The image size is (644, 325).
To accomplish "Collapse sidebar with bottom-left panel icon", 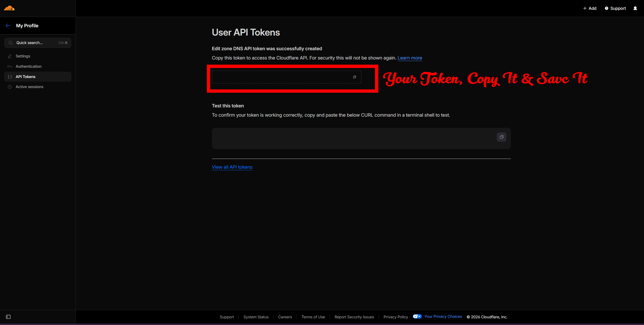I will click(x=8, y=317).
